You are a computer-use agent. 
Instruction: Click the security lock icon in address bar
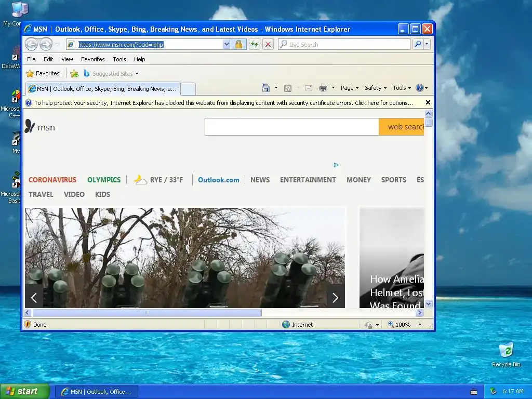coord(238,44)
